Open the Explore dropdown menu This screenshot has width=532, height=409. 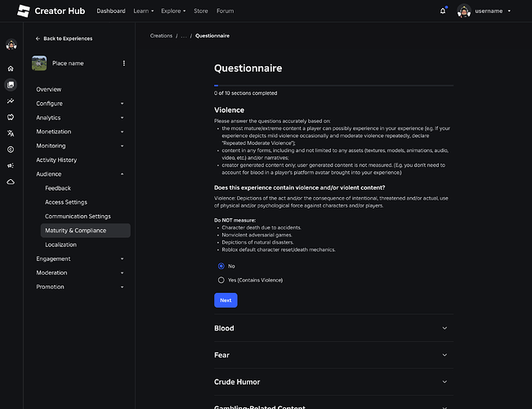click(x=172, y=11)
